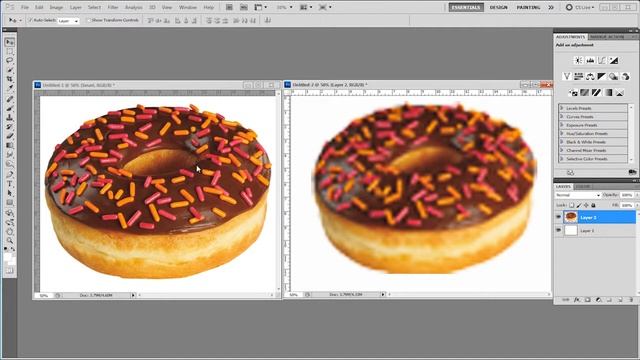This screenshot has height=360, width=640.
Task: Add an Exposure adjustment
Action: pos(613,60)
